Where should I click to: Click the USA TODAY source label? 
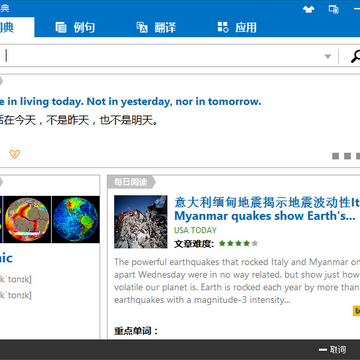point(195,230)
